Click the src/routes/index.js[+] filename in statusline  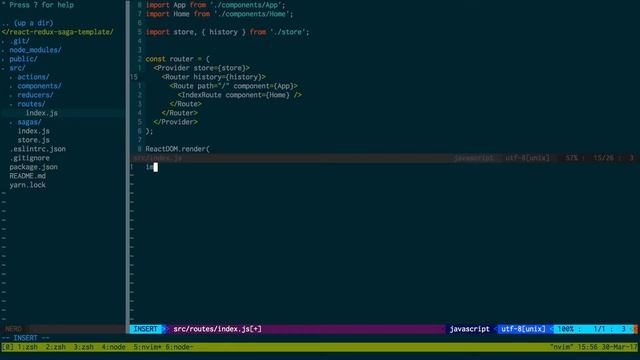217,329
